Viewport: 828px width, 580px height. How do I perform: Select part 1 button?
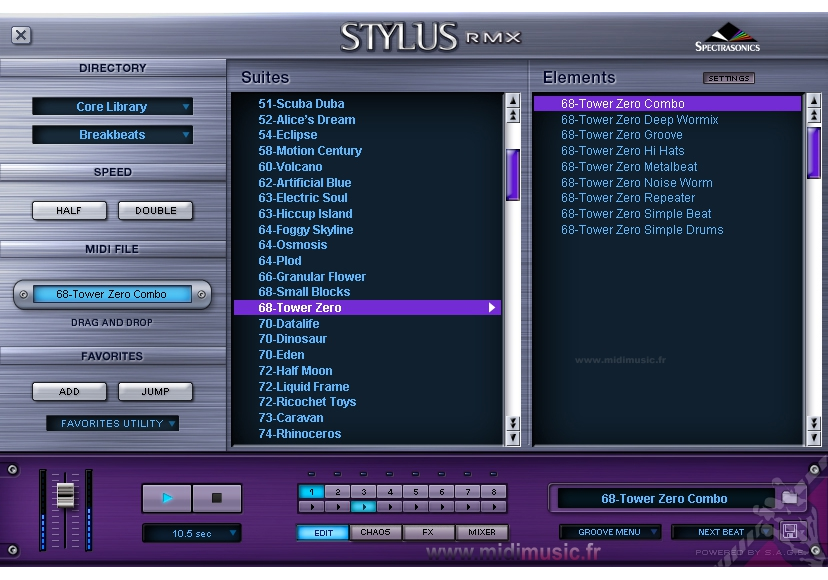coord(312,492)
